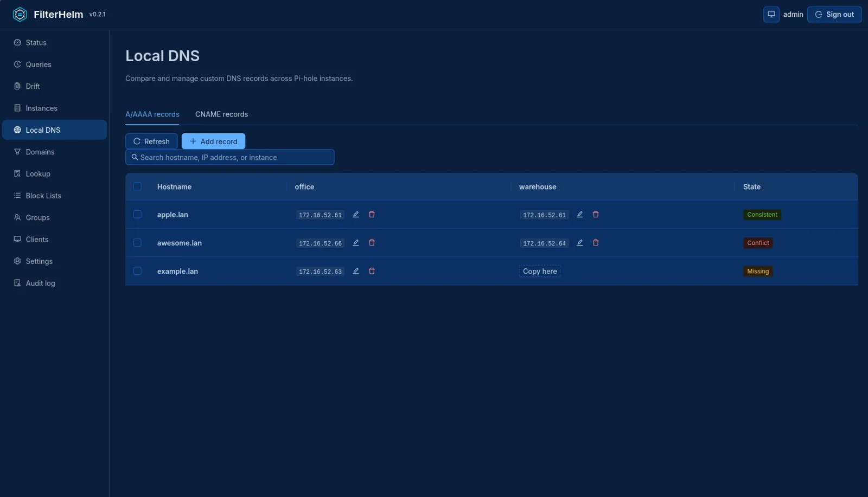The image size is (868, 497).
Task: Edit the warehouse record for apple.lan
Action: point(580,215)
